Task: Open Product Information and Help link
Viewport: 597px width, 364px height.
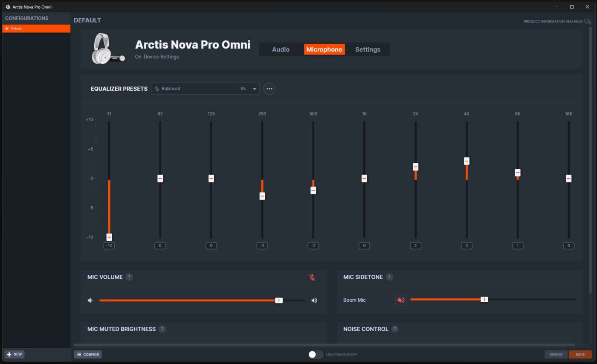Action: [x=553, y=21]
